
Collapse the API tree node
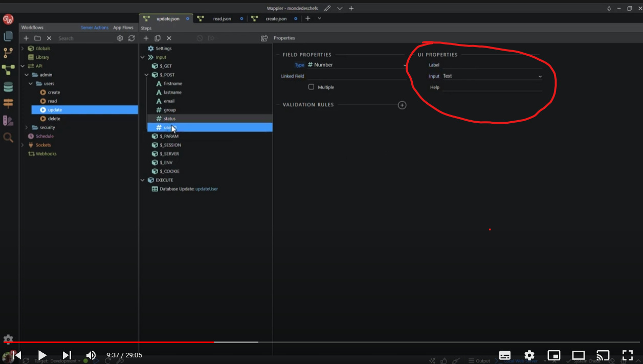[23, 66]
